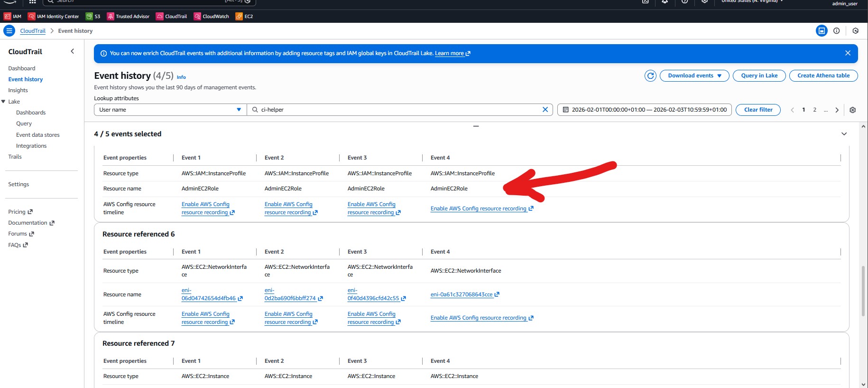Clear the ci-helper search text

[545, 110]
